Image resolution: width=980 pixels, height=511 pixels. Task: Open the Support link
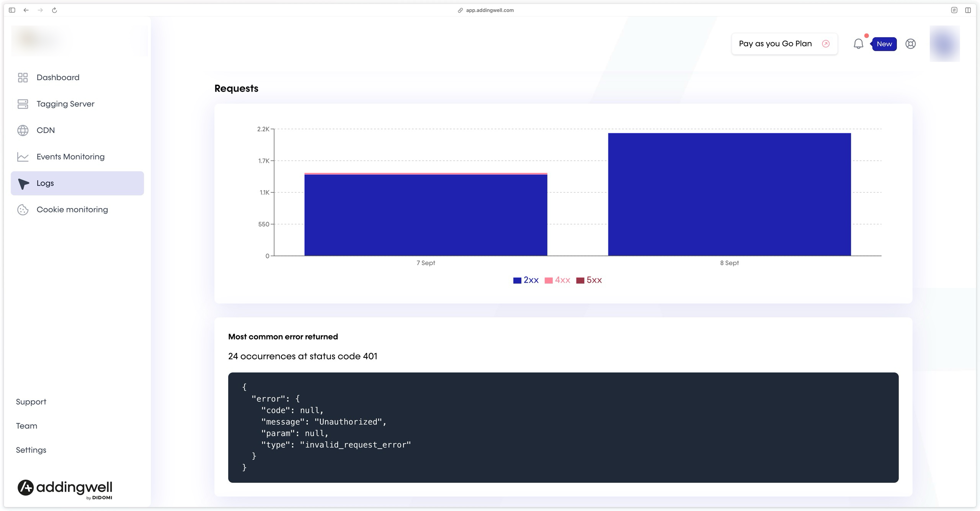click(x=31, y=402)
